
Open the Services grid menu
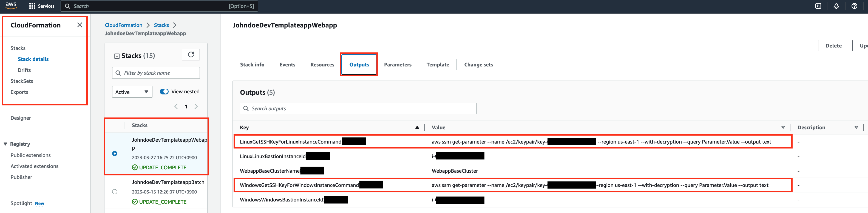(42, 6)
